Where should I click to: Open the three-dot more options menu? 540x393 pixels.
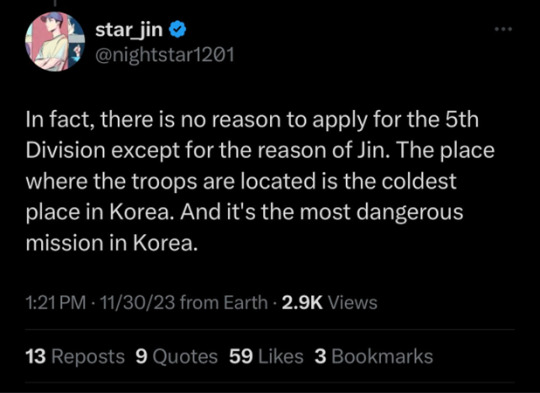click(503, 29)
